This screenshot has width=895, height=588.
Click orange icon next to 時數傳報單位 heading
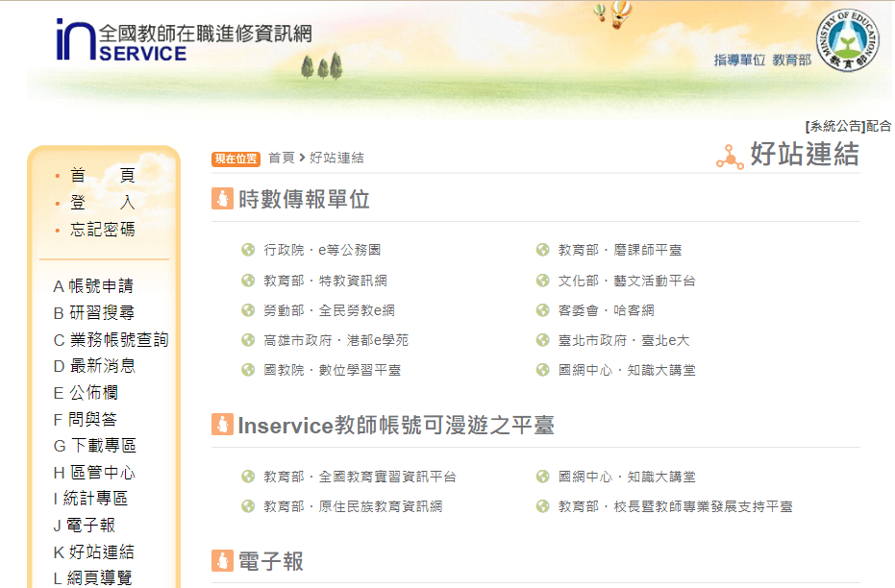[x=223, y=199]
